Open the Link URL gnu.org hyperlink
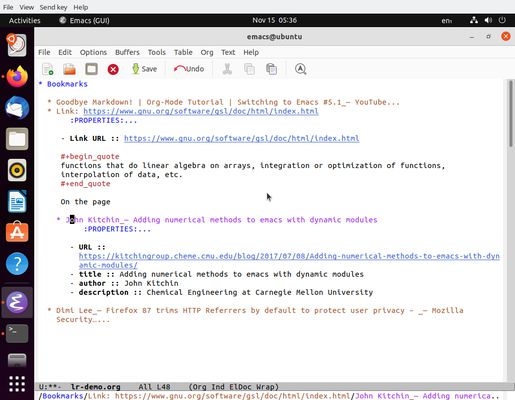The width and height of the screenshot is (515, 400). click(241, 138)
